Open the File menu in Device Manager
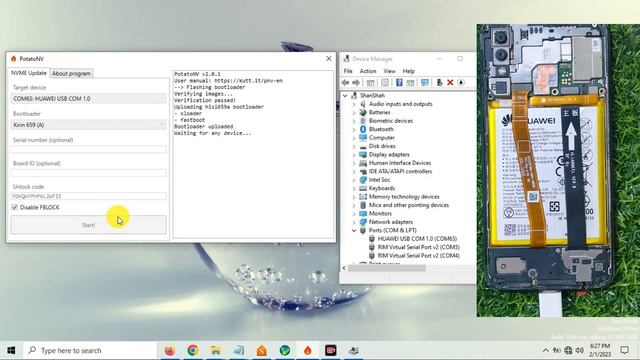 (x=348, y=71)
